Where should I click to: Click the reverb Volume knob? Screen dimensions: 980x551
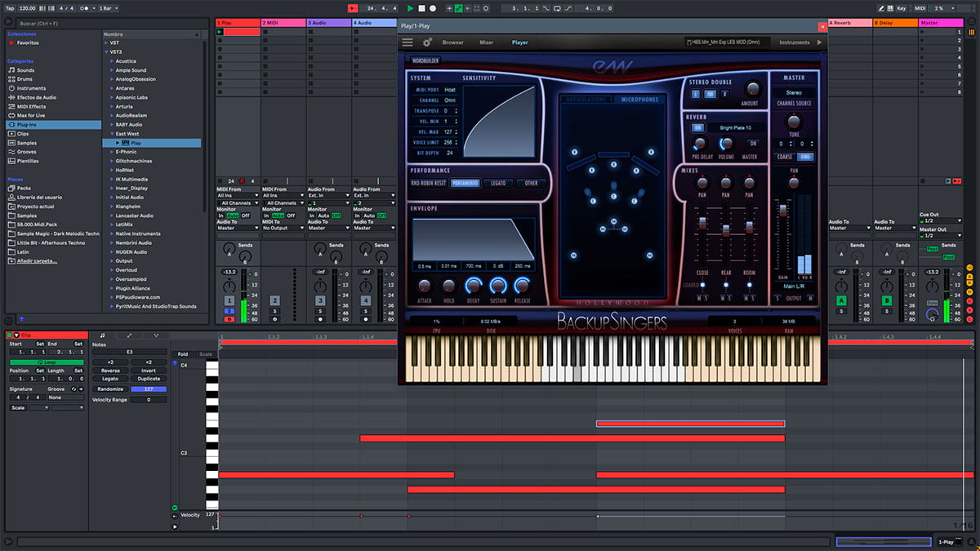click(x=726, y=144)
